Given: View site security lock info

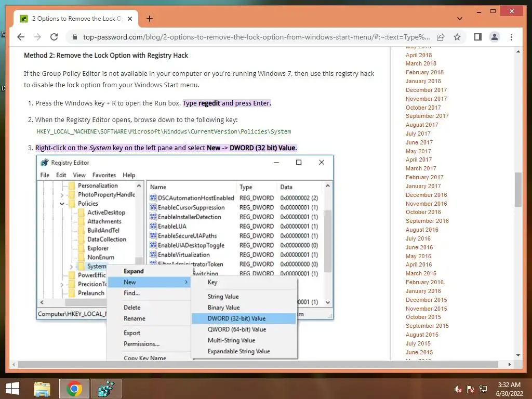Looking at the screenshot, I should (x=75, y=37).
